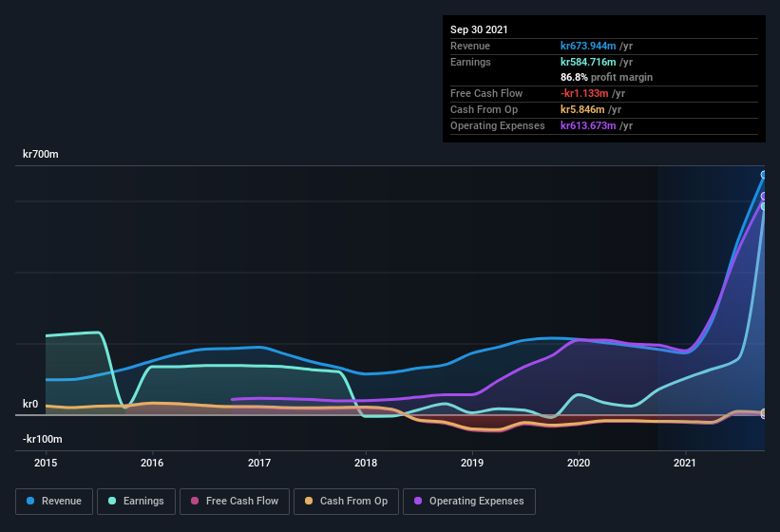Click the kr584.716m earnings value in tooltip
780x532 pixels.
588,62
